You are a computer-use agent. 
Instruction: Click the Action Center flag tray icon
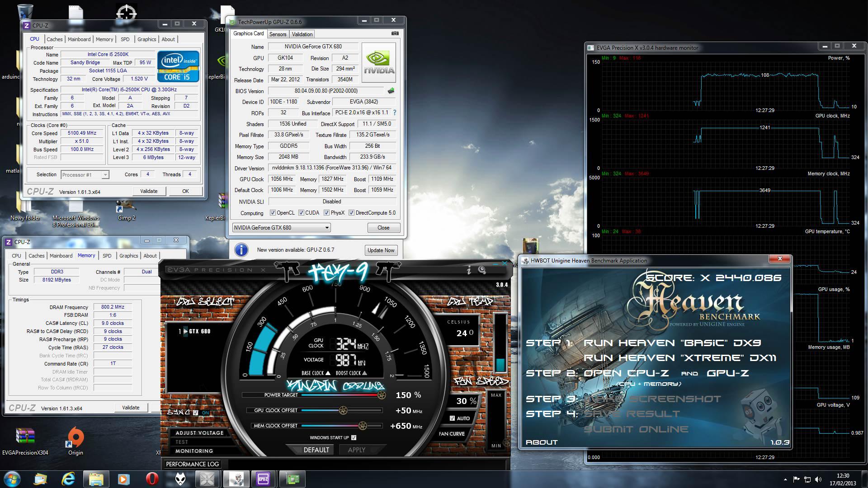click(797, 479)
